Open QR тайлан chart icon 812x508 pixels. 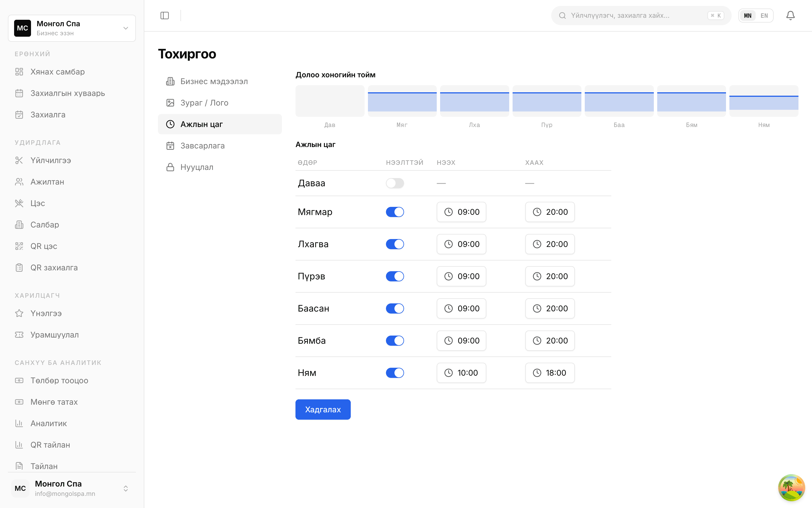pos(19,445)
